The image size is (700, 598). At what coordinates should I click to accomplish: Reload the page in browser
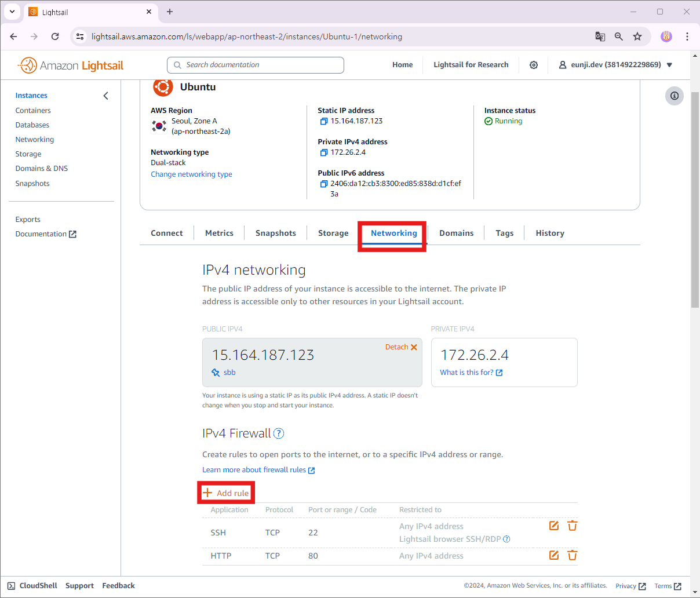(55, 37)
